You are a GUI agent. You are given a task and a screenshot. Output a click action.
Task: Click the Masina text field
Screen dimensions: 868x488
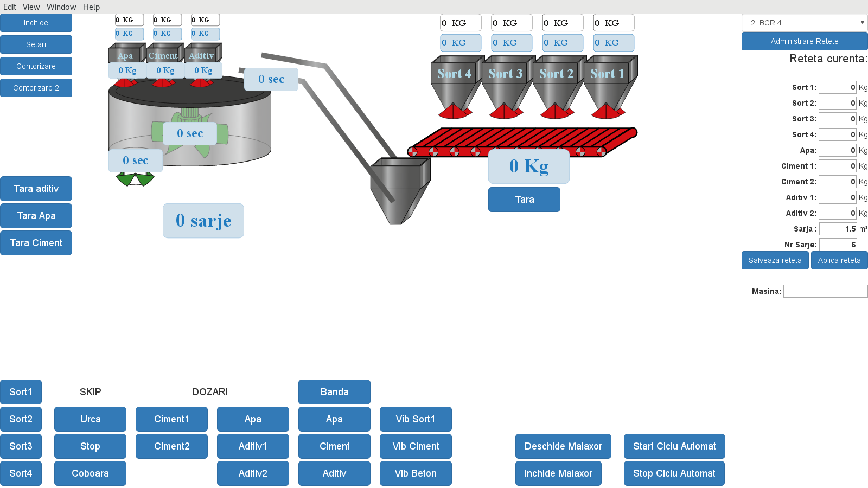click(825, 291)
